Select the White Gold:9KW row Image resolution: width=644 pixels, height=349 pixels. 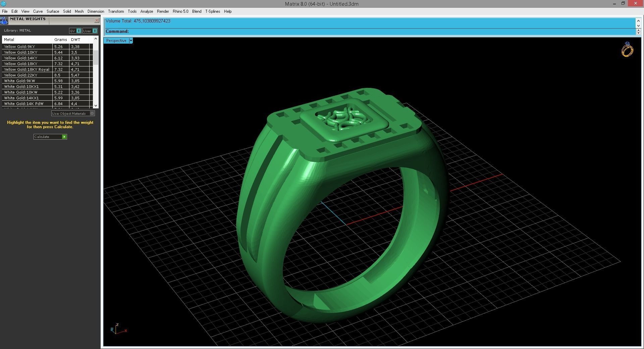[x=47, y=81]
